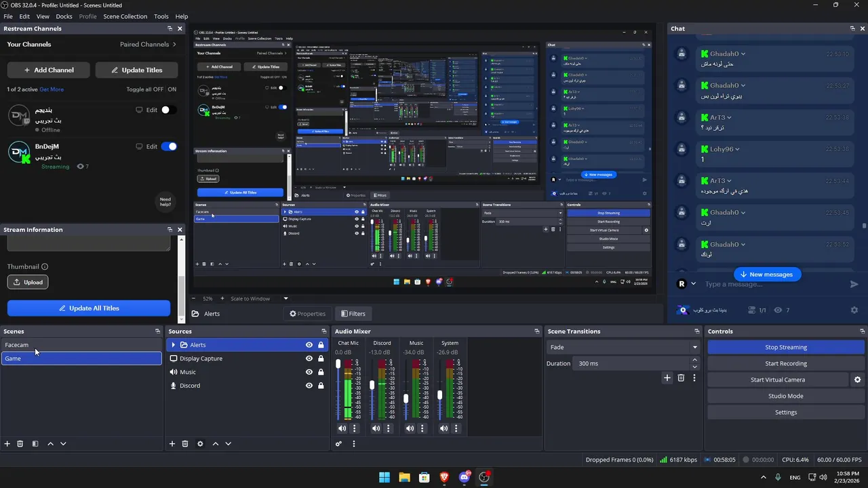The height and width of the screenshot is (488, 868).
Task: Open chat settings gear icon
Action: [854, 310]
